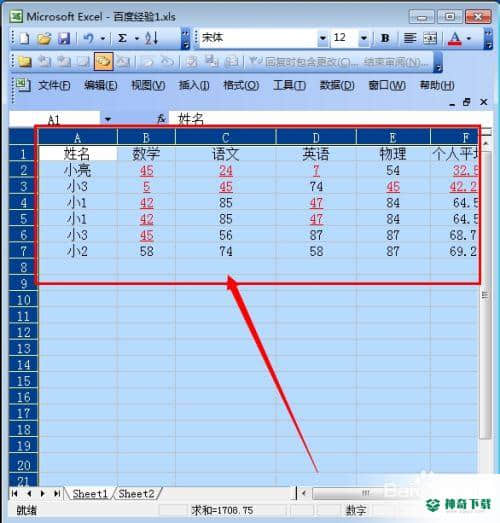Click the Undo arrow icon
The height and width of the screenshot is (523, 500).
(x=88, y=39)
